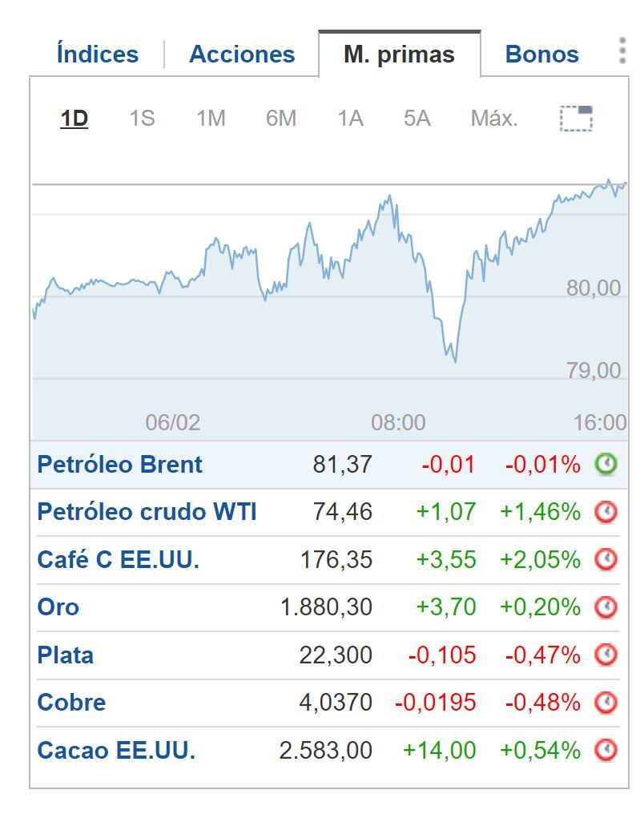Click the Oro commodity link
The height and width of the screenshot is (814, 644).
[x=58, y=606]
